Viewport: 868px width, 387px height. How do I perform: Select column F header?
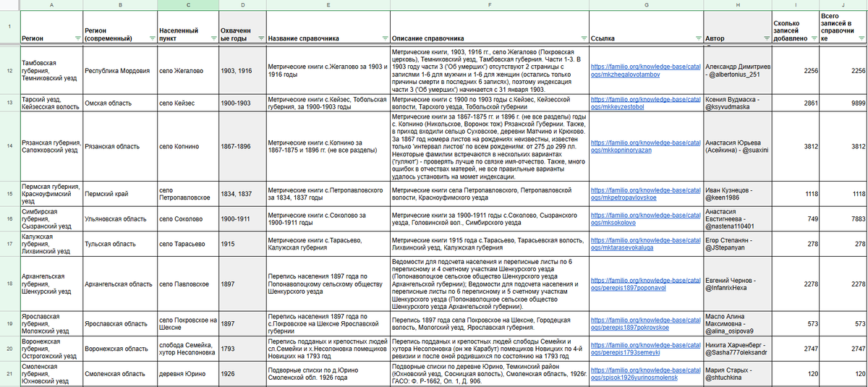point(489,5)
